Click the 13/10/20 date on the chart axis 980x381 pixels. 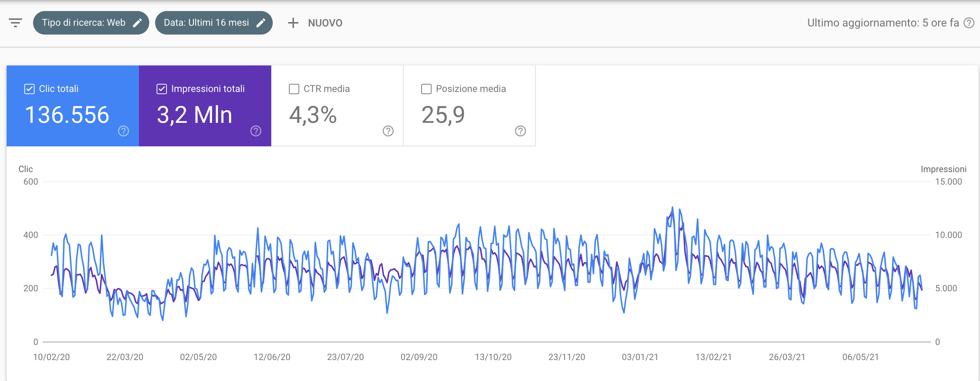[493, 357]
